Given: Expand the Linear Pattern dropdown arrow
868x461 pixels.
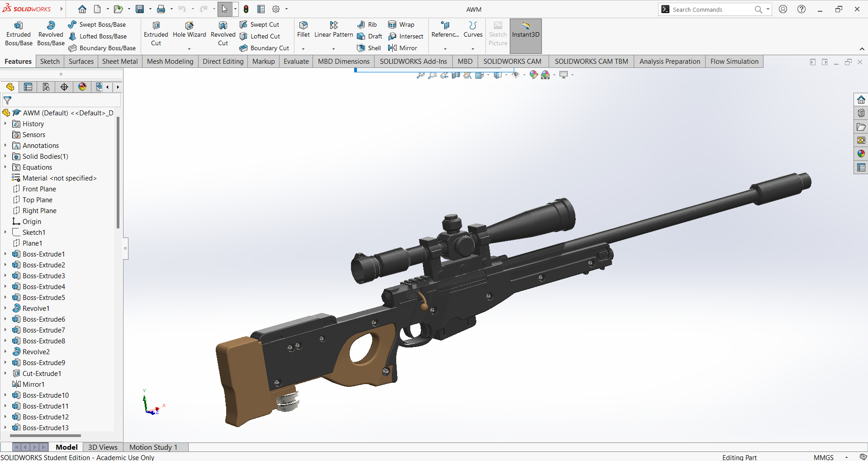Looking at the screenshot, I should coord(333,49).
